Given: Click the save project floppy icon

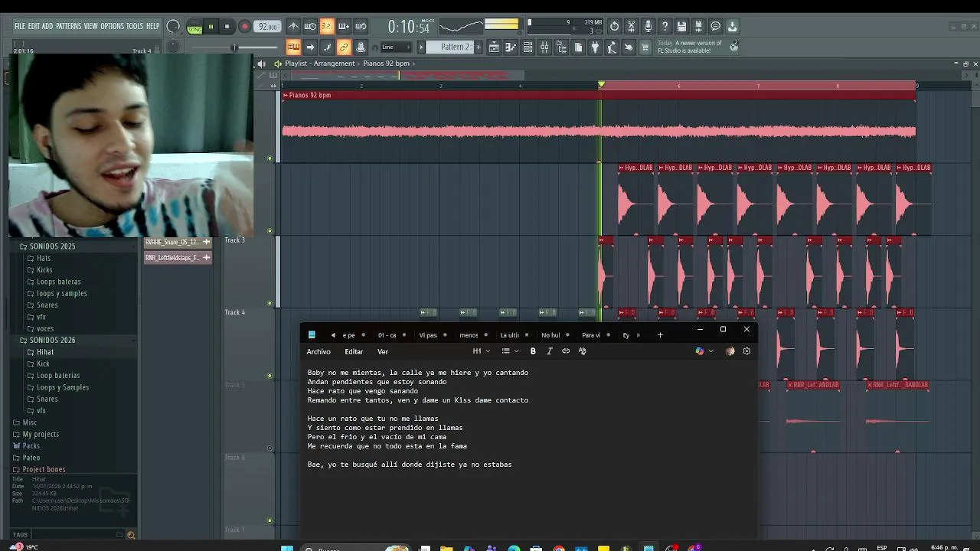Looking at the screenshot, I should pyautogui.click(x=681, y=26).
